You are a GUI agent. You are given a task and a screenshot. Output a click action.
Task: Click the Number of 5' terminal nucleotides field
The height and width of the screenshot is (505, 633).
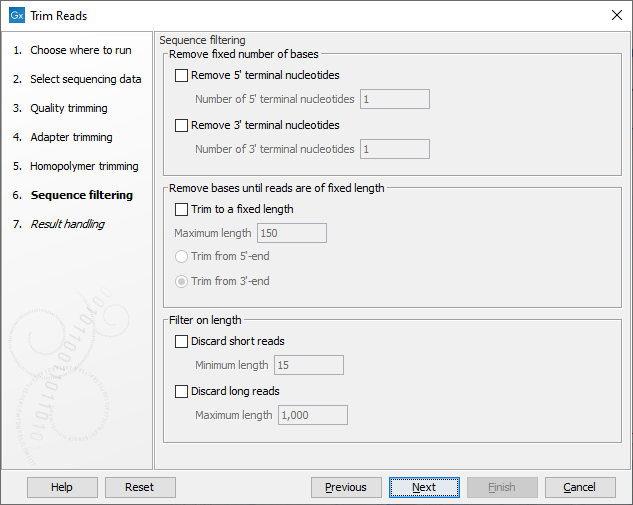[x=394, y=99]
